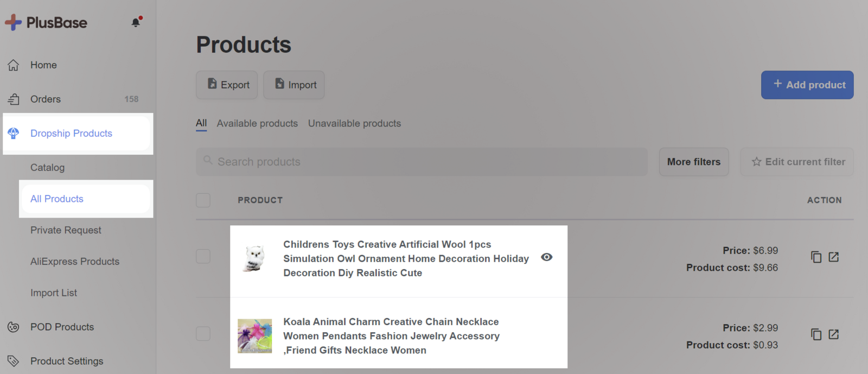Image resolution: width=868 pixels, height=374 pixels.
Task: Duplicate the Owl Ornament product
Action: point(816,257)
